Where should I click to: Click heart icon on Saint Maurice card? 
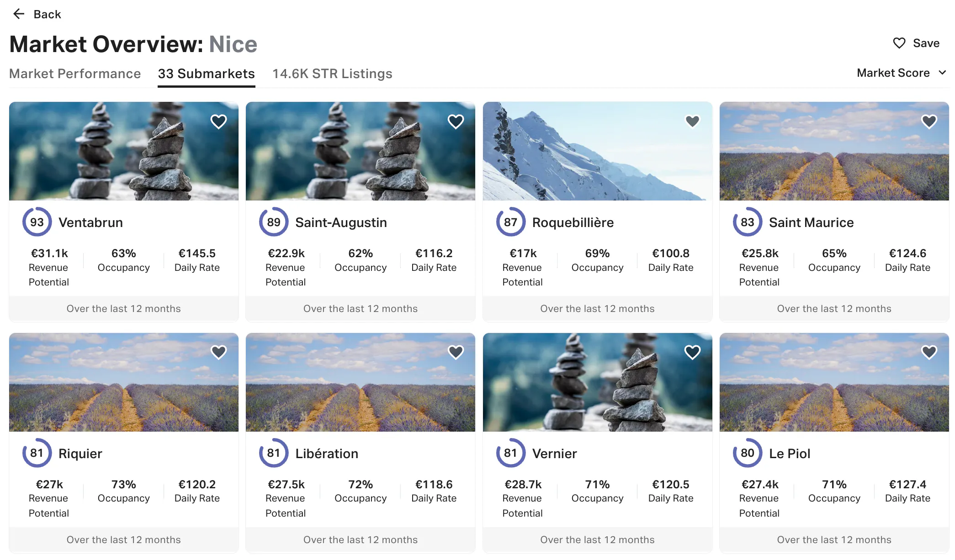[x=929, y=122]
